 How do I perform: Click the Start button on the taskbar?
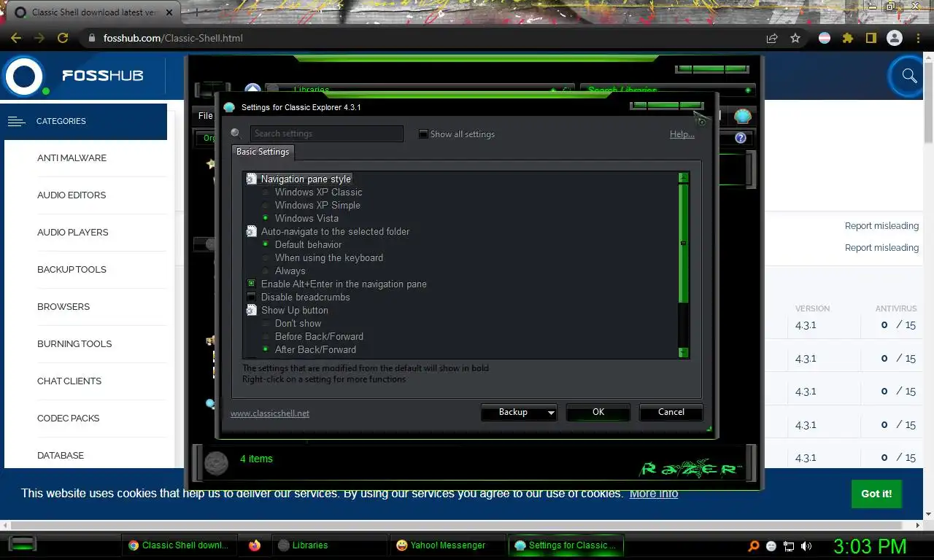(22, 544)
